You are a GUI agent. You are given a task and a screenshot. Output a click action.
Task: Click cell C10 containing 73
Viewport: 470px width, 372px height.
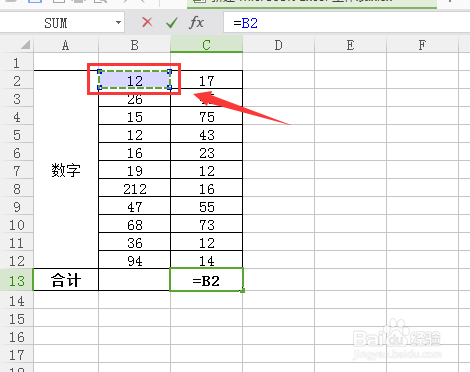click(x=207, y=224)
